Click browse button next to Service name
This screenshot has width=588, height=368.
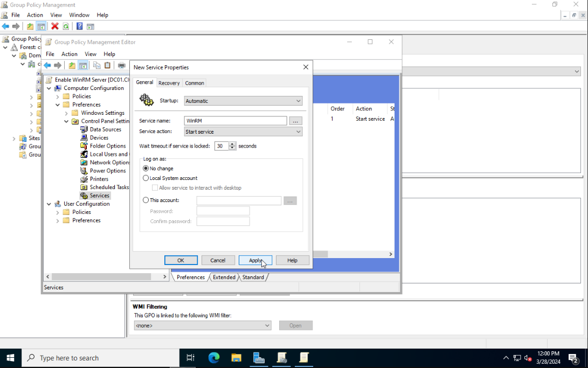point(295,121)
